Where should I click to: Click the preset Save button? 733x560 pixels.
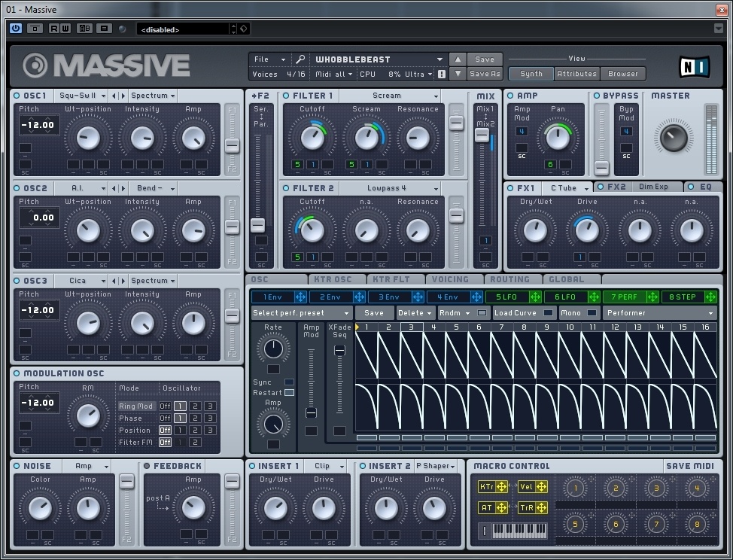tap(485, 59)
